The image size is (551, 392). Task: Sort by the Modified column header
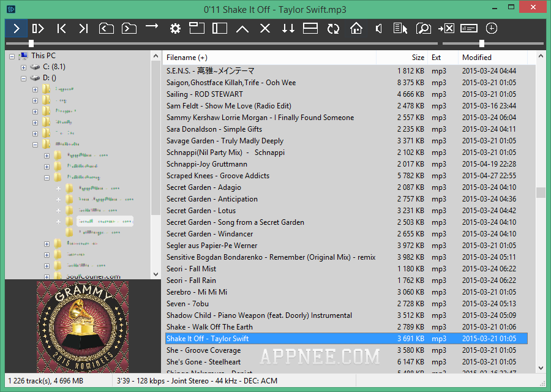pos(493,58)
